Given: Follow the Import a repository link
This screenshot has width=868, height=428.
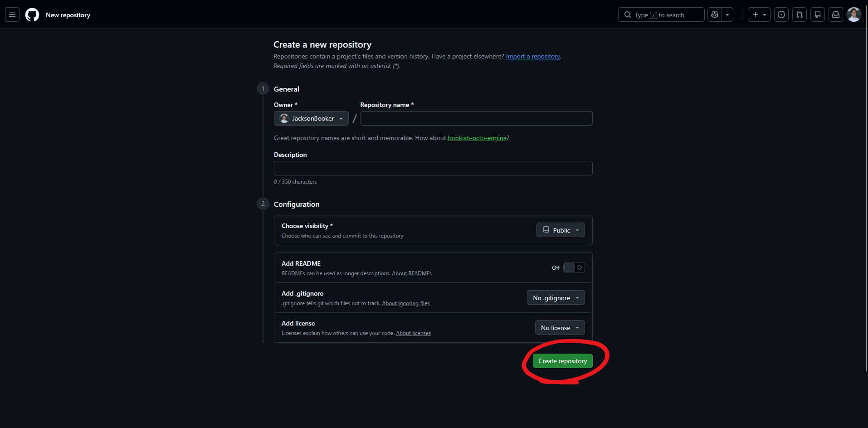Looking at the screenshot, I should [x=533, y=56].
